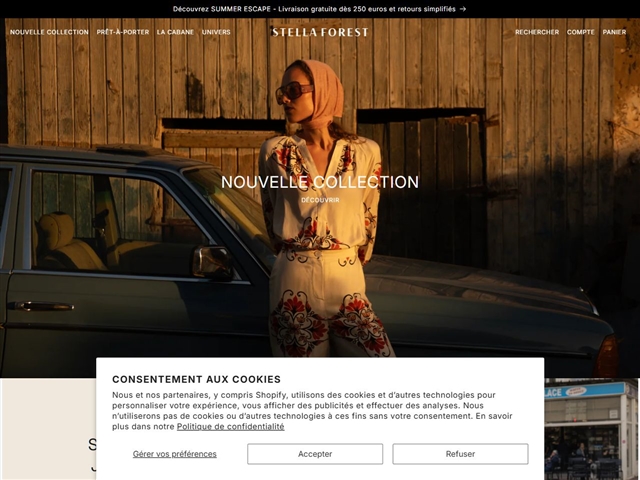The width and height of the screenshot is (640, 480).
Task: Open Rechercher search
Action: point(537,32)
